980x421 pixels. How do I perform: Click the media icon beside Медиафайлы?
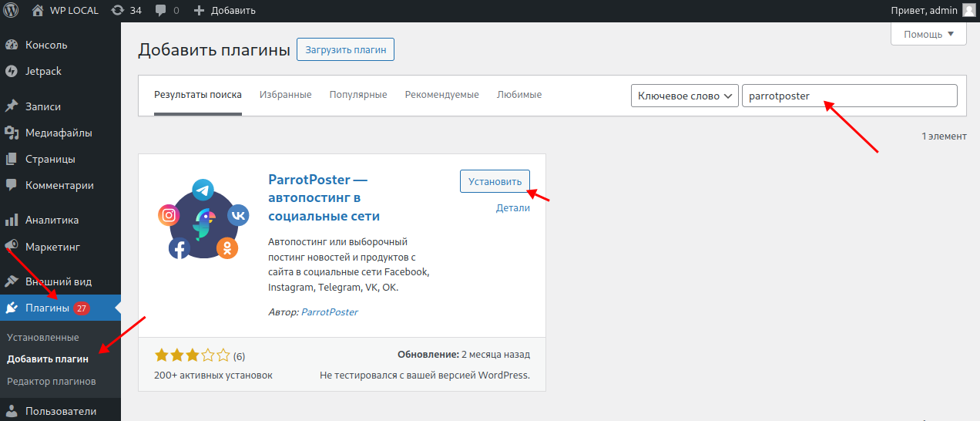(12, 133)
